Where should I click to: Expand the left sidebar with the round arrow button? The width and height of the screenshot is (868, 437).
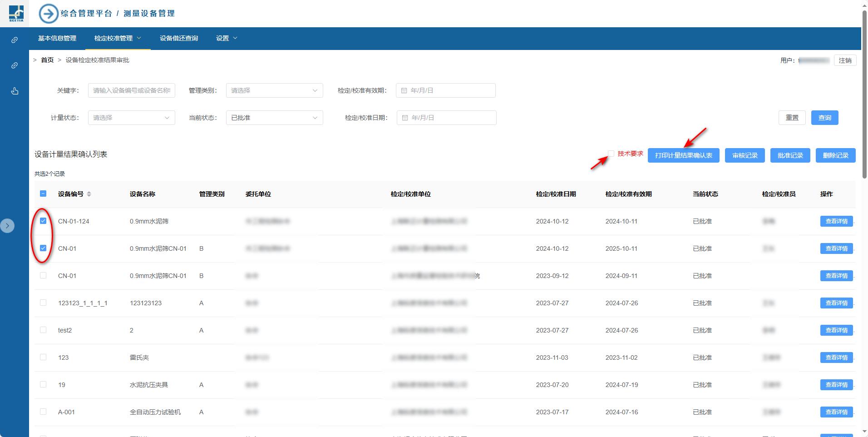(7, 226)
